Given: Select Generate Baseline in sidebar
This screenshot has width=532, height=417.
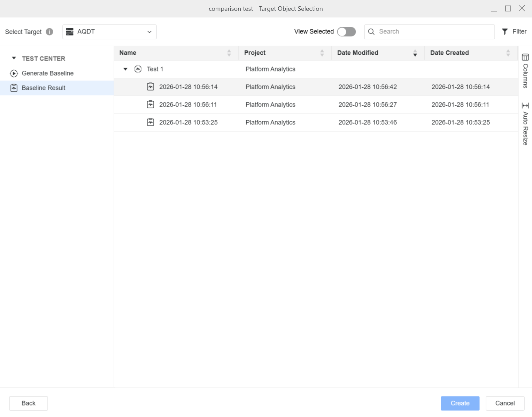Looking at the screenshot, I should pos(47,73).
